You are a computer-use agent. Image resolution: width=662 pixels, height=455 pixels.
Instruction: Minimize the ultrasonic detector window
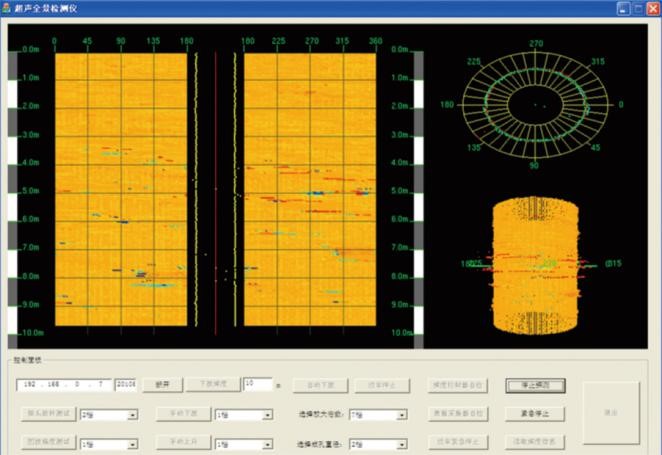[622, 8]
